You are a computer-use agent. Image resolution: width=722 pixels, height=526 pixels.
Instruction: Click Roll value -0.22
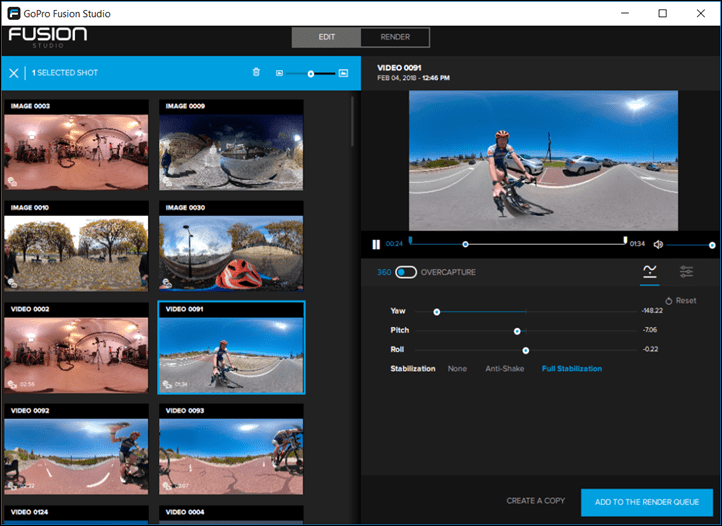[650, 349]
